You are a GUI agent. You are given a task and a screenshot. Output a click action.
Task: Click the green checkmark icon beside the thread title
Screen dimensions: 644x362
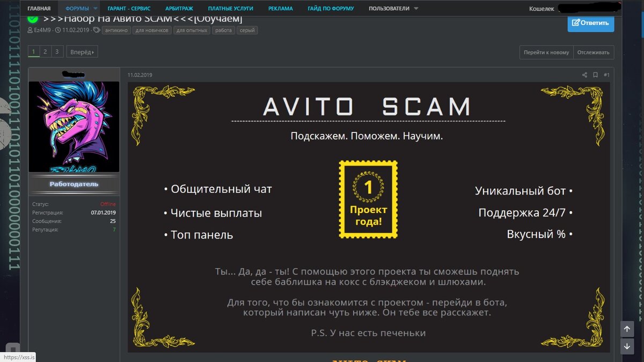pyautogui.click(x=33, y=18)
